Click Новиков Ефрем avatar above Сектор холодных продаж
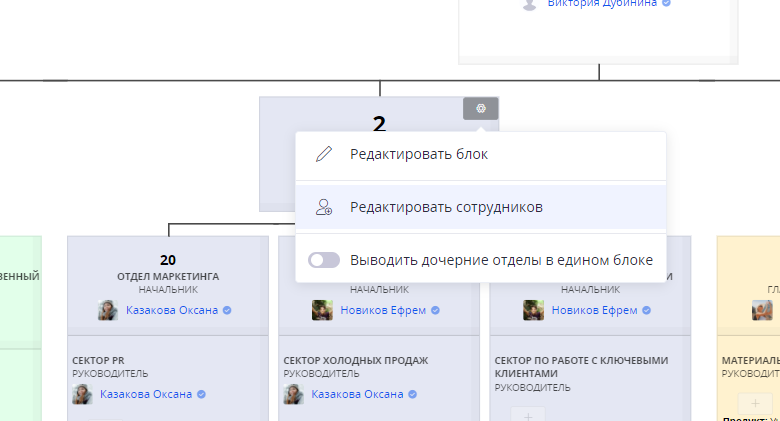Screen dimensions: 780x421 (322, 310)
